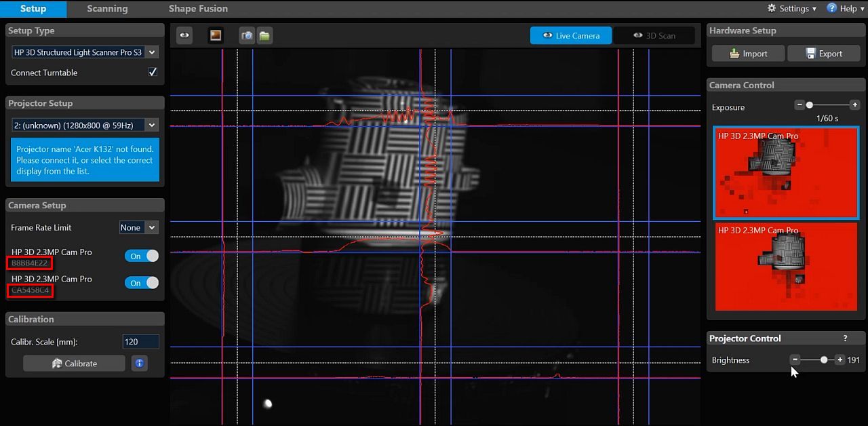Uncheck the Connect Turntable checkbox
Screen dimensions: 868x426
coord(153,72)
